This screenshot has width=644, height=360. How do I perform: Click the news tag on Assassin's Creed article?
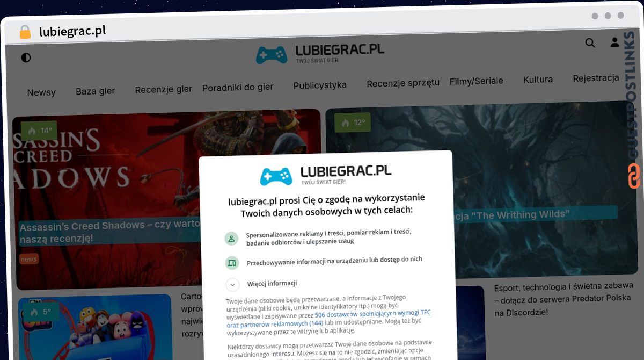click(x=29, y=259)
